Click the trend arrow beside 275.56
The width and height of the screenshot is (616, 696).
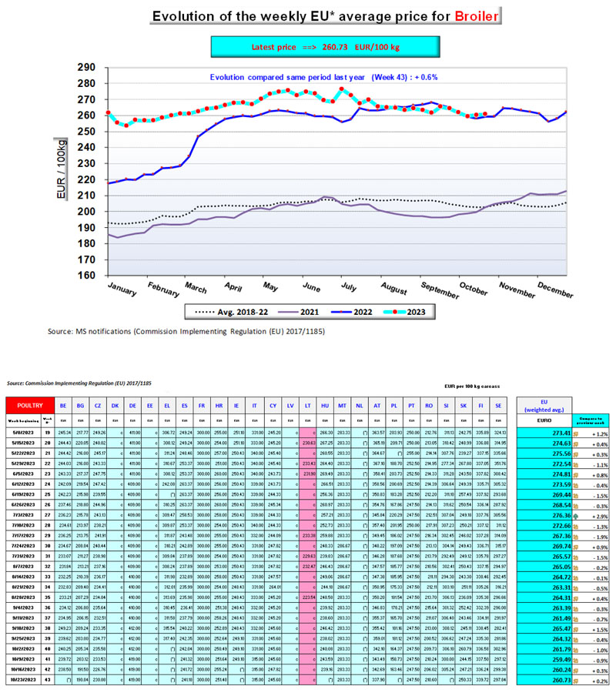click(x=576, y=454)
